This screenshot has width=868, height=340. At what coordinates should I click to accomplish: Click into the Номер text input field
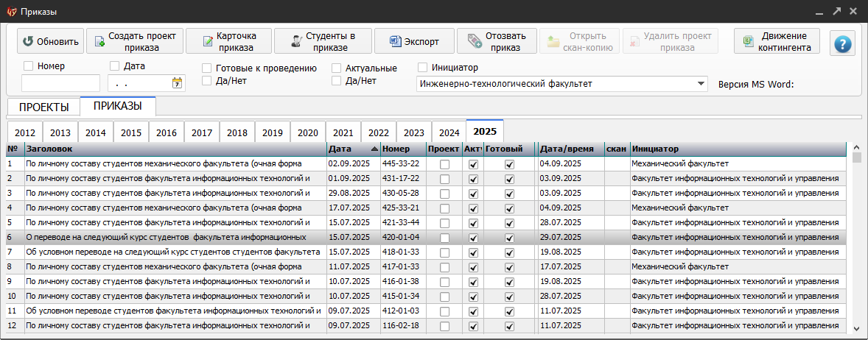click(x=60, y=83)
